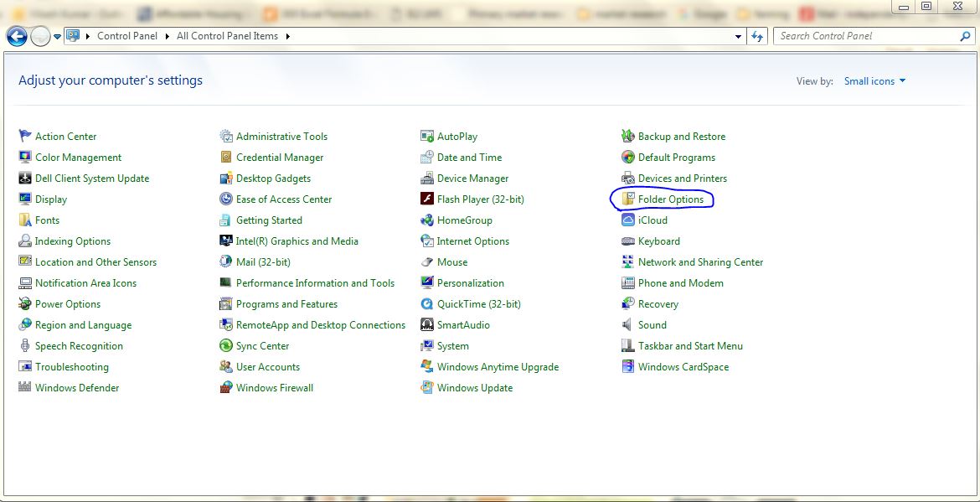Click the Color Management monitor icon

click(x=25, y=157)
